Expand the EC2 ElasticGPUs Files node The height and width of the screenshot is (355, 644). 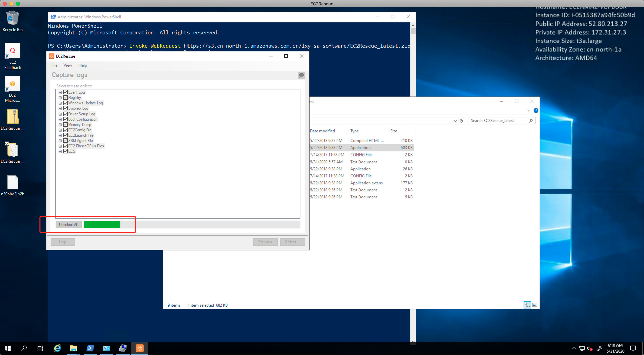[x=60, y=146]
